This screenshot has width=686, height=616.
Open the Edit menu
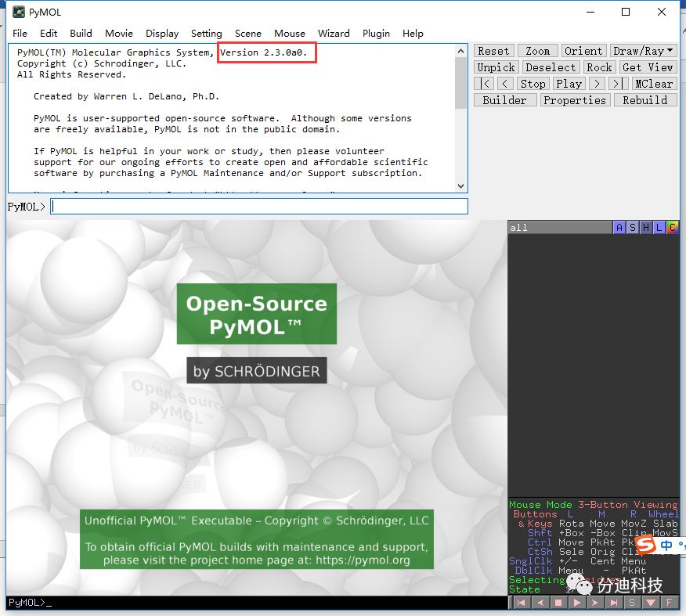(49, 33)
